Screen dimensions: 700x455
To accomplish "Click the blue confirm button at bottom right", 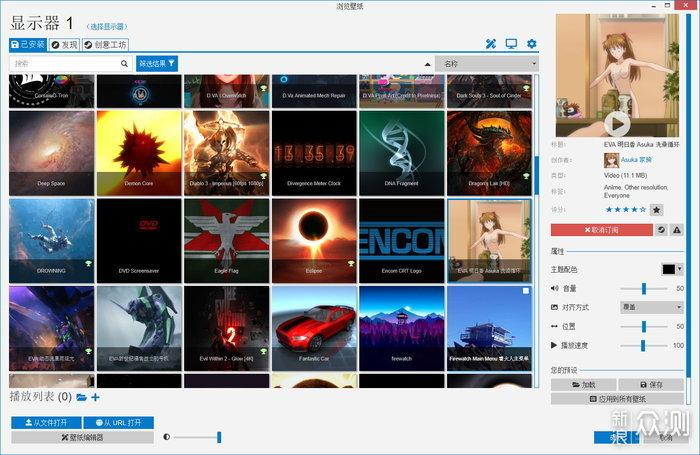I will [x=617, y=438].
